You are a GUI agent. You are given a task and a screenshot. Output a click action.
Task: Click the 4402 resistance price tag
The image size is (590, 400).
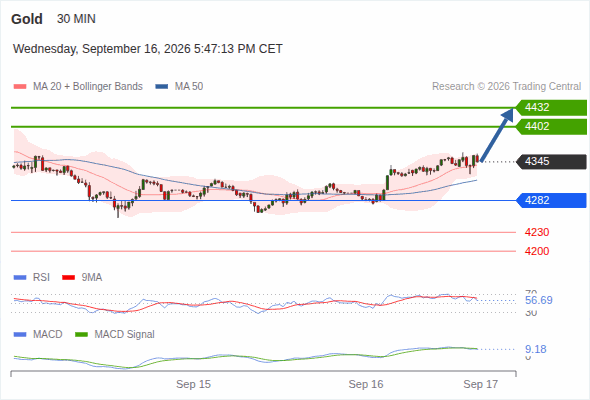pos(551,126)
